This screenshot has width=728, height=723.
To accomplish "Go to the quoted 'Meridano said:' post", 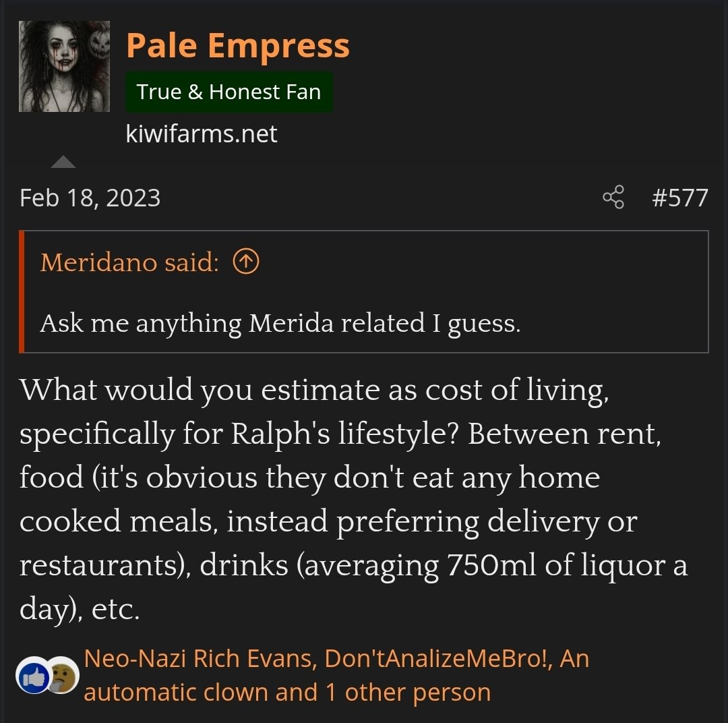I will pyautogui.click(x=129, y=262).
